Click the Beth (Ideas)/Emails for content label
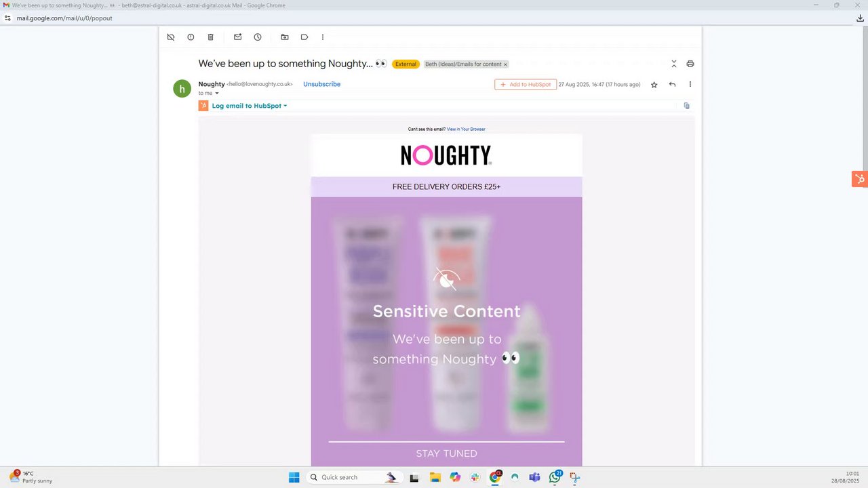This screenshot has width=868, height=488. coord(463,64)
